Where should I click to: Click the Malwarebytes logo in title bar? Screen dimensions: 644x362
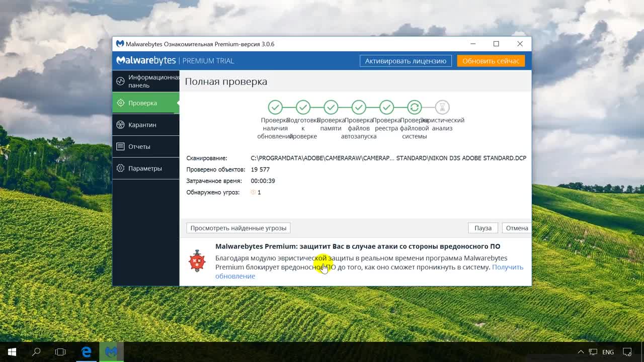pos(120,44)
